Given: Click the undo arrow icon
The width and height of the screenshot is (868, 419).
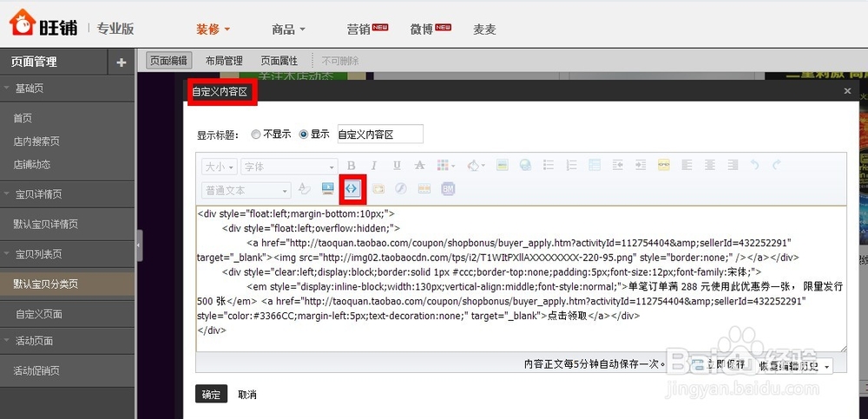Looking at the screenshot, I should (x=754, y=165).
